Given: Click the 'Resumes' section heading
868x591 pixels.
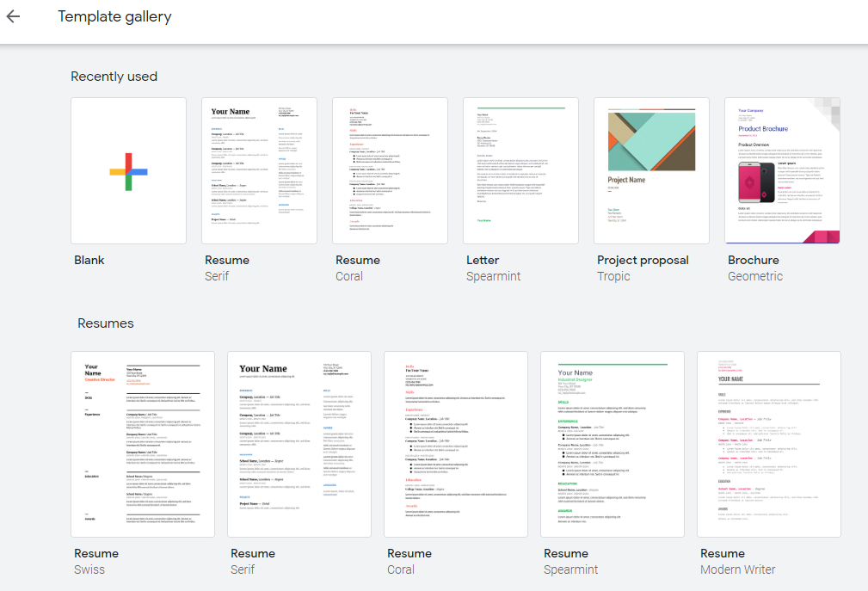Looking at the screenshot, I should tap(106, 323).
